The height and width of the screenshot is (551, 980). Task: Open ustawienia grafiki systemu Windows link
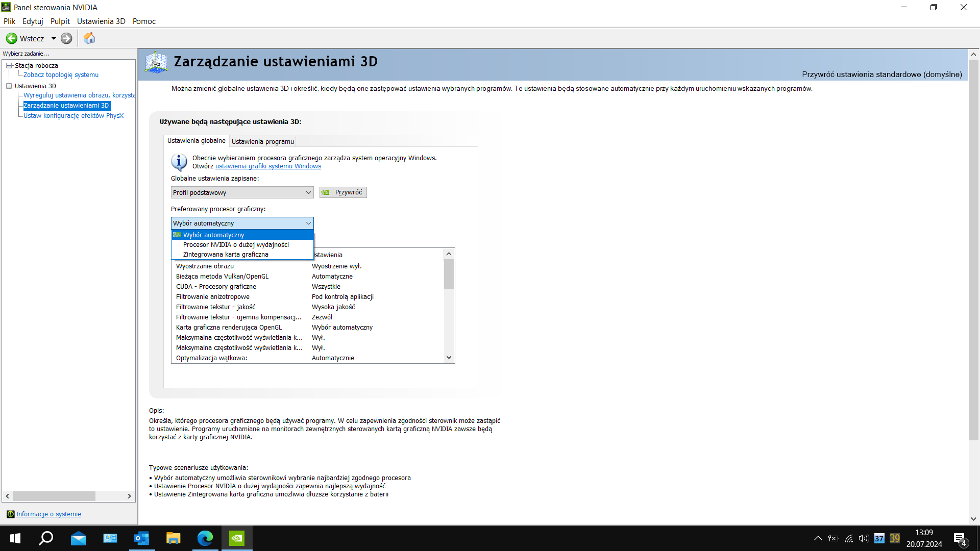click(268, 166)
